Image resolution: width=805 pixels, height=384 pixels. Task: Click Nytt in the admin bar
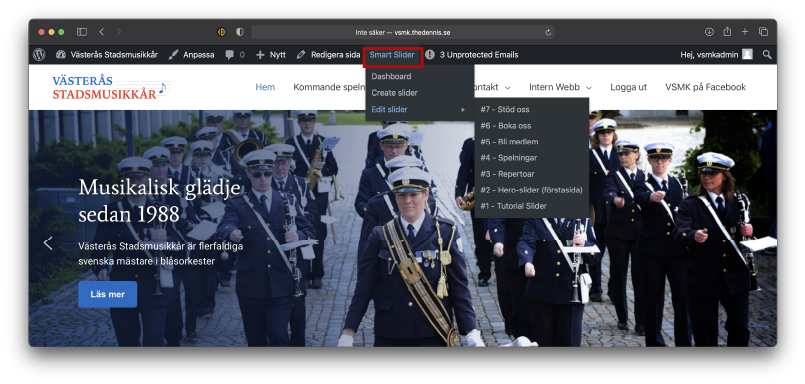pos(271,54)
